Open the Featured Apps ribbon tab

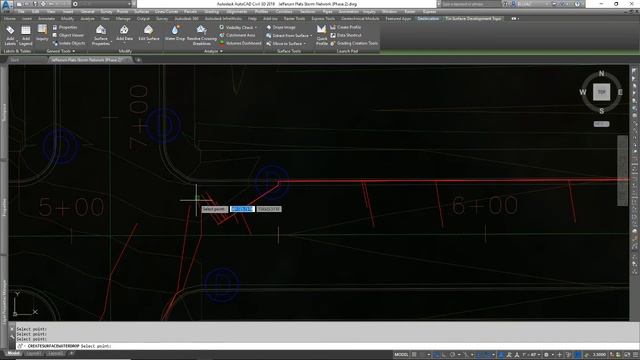pyautogui.click(x=398, y=19)
